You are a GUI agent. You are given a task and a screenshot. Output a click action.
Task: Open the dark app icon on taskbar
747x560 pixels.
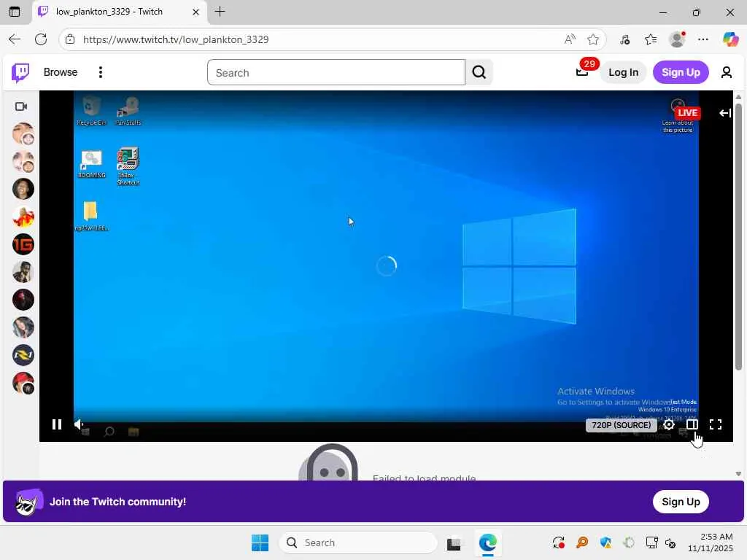[454, 542]
